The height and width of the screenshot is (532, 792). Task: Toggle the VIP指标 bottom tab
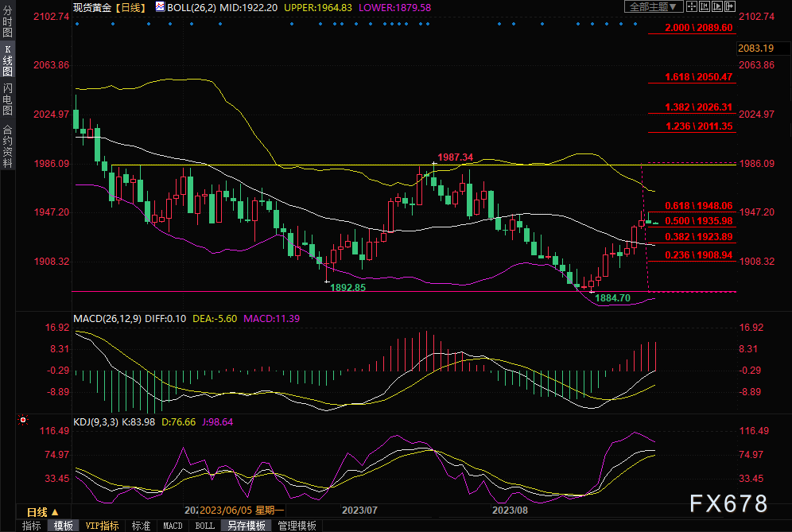[x=102, y=526]
